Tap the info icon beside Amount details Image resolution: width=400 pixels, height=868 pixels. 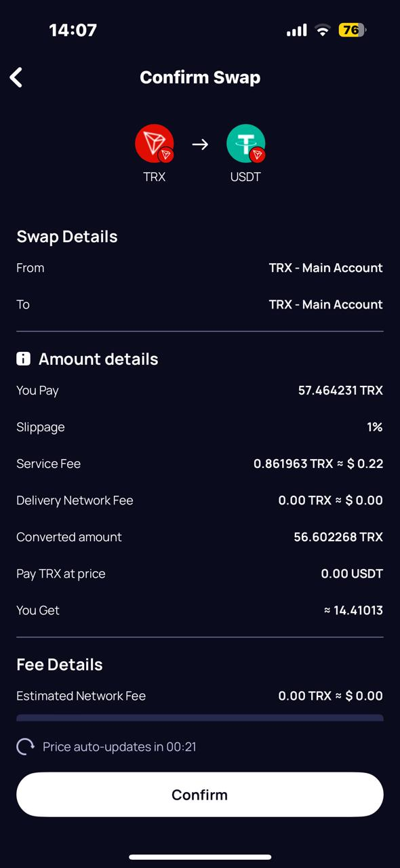(23, 359)
